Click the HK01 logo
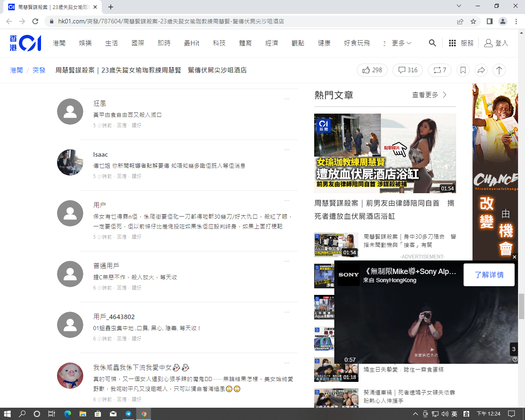 (x=25, y=43)
